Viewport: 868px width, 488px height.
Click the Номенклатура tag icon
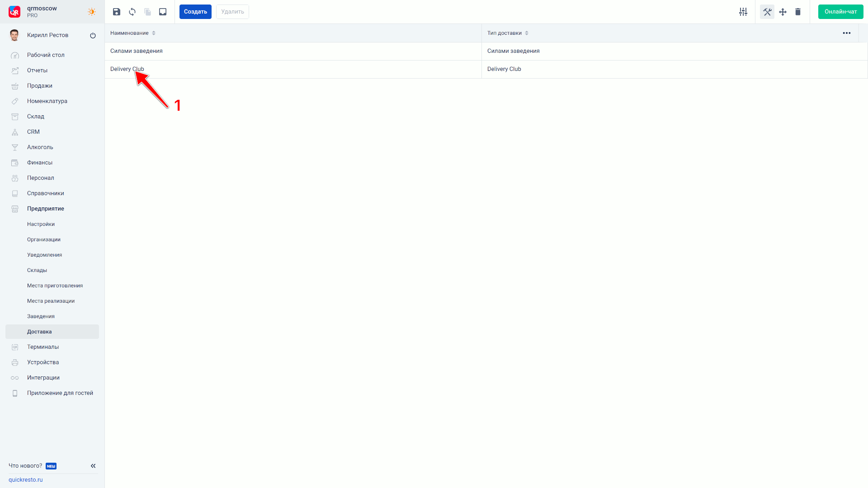[15, 101]
